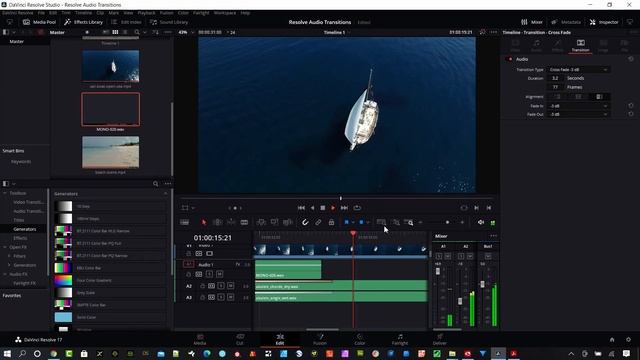Open the File menu

coord(41,13)
